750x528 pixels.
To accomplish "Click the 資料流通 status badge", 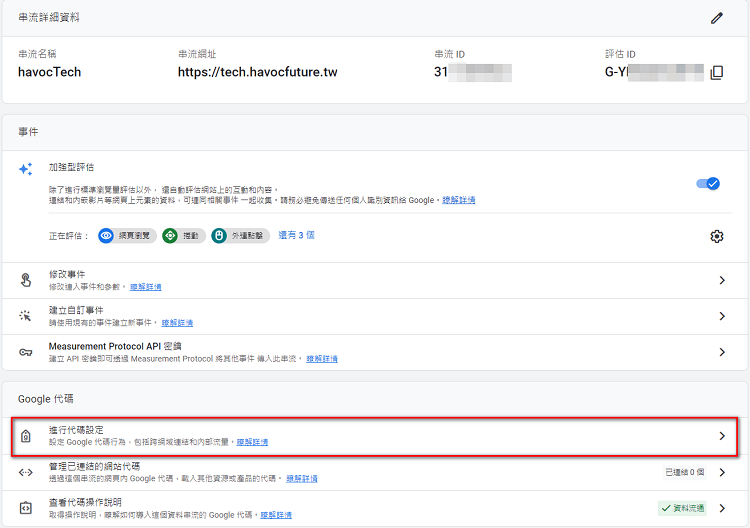I will [x=682, y=508].
